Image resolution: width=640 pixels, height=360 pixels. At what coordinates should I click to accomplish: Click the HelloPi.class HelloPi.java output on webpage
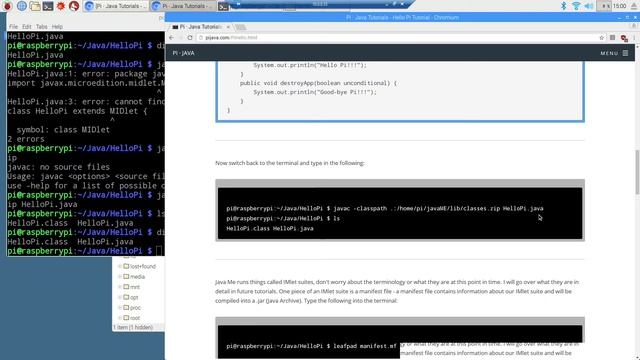270,229
